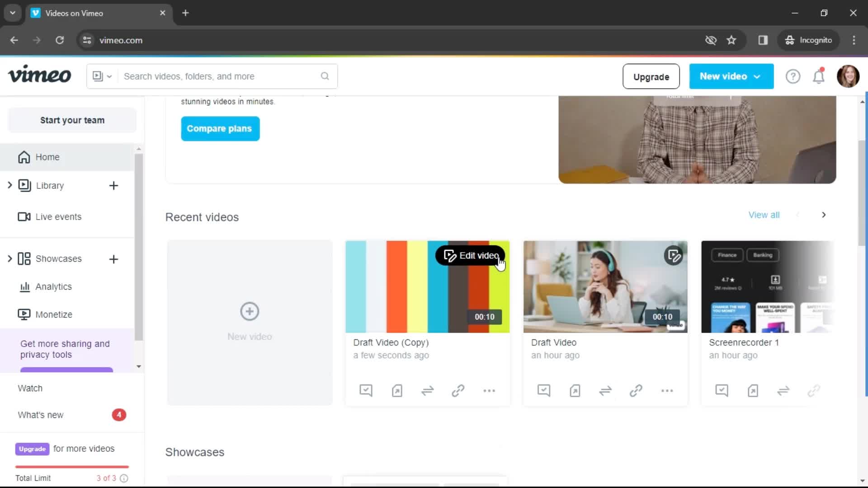
Task: Click the Analytics sidebar icon
Action: pyautogui.click(x=24, y=286)
